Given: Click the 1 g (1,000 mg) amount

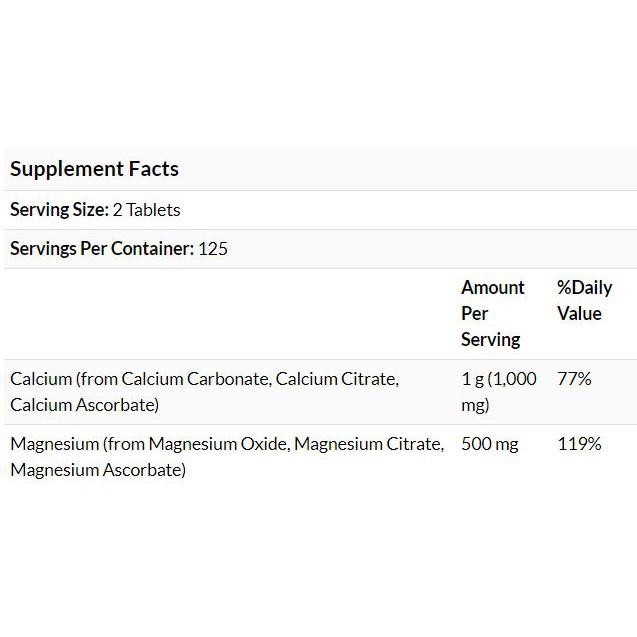Looking at the screenshot, I should [x=499, y=392].
